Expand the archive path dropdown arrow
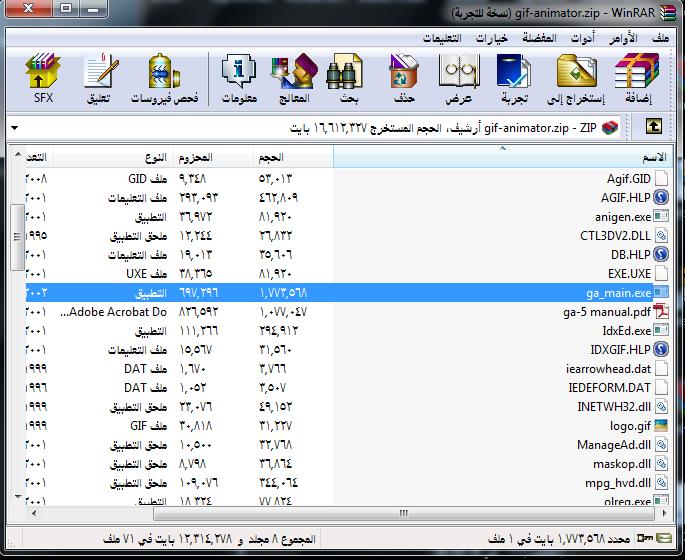 tap(15, 128)
